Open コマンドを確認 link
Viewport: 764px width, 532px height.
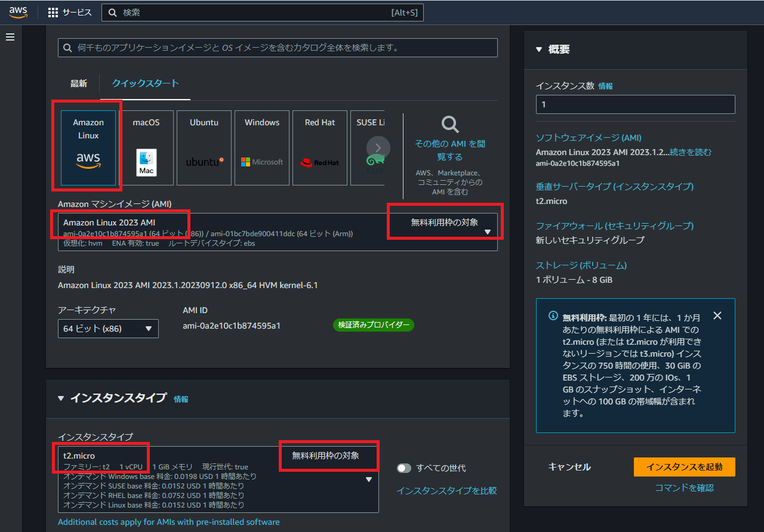[684, 488]
